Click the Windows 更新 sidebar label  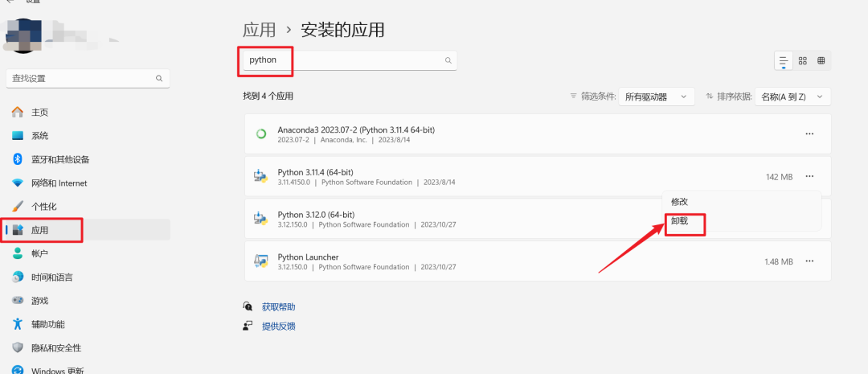point(58,370)
